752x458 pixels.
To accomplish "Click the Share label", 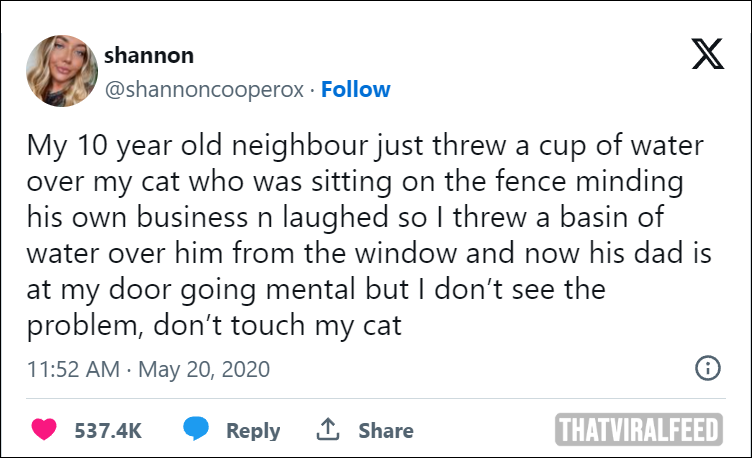I will pos(386,431).
